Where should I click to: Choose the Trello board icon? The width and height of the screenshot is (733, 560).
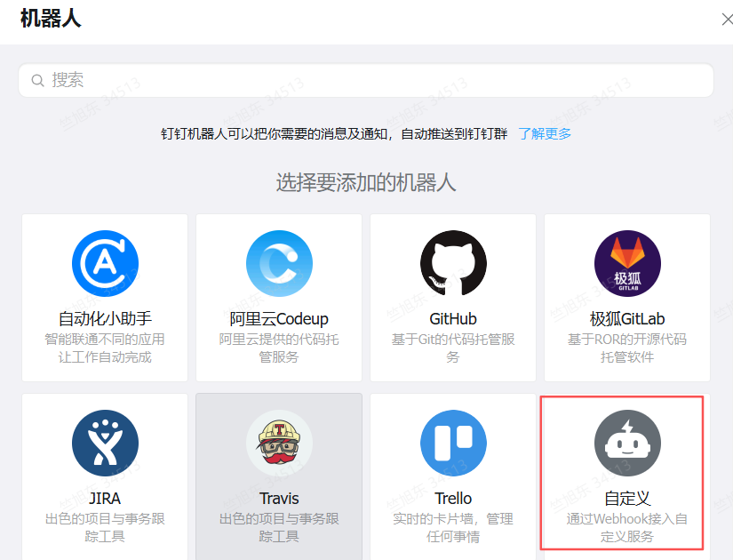[x=453, y=443]
